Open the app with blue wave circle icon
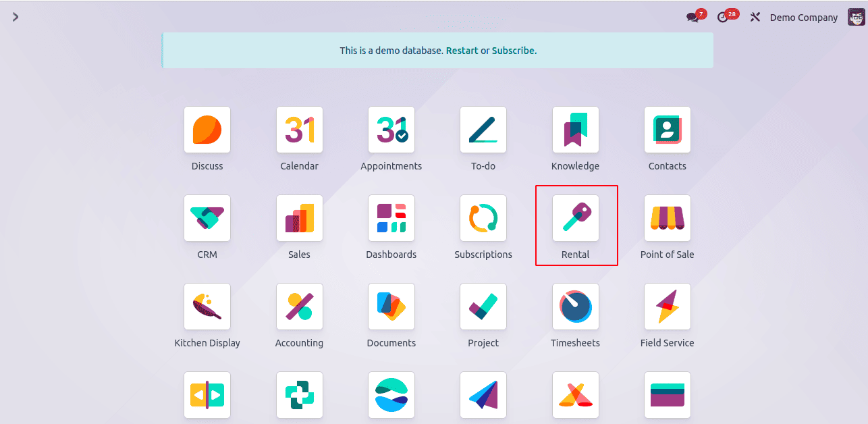Image resolution: width=868 pixels, height=424 pixels. (x=391, y=395)
